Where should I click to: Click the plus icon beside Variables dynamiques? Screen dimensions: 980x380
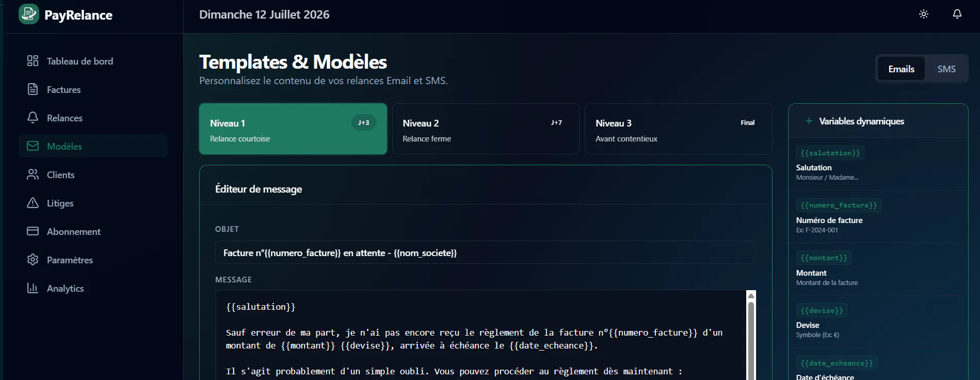pos(809,121)
